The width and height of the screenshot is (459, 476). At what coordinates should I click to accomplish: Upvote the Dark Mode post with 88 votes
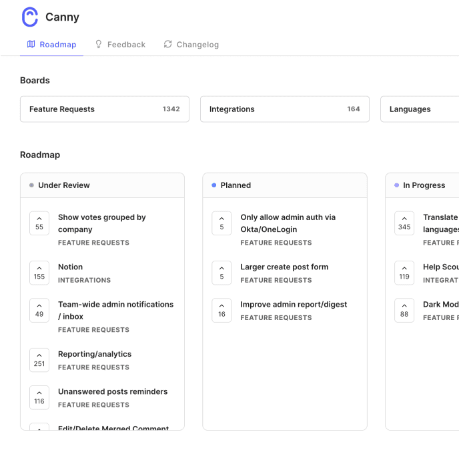tap(404, 310)
